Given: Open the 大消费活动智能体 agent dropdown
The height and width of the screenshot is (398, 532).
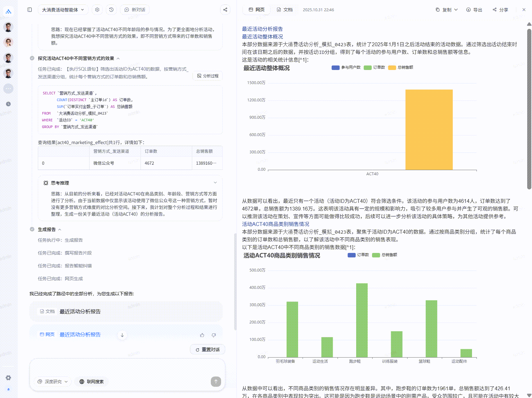Looking at the screenshot, I should point(63,10).
